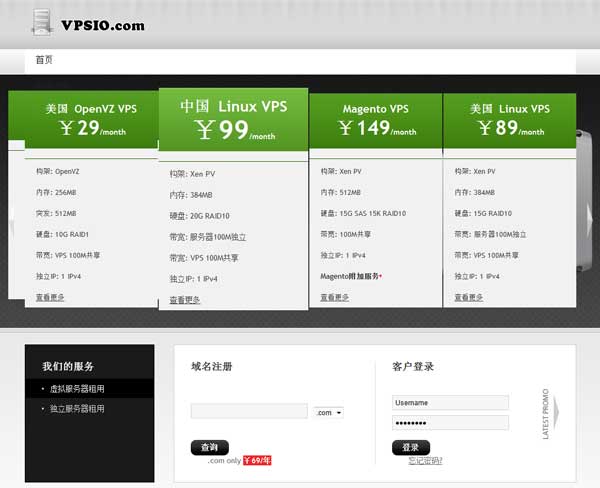The height and width of the screenshot is (488, 600).
Task: Open 独立服务器租用 in the services sidebar
Action: coord(77,409)
